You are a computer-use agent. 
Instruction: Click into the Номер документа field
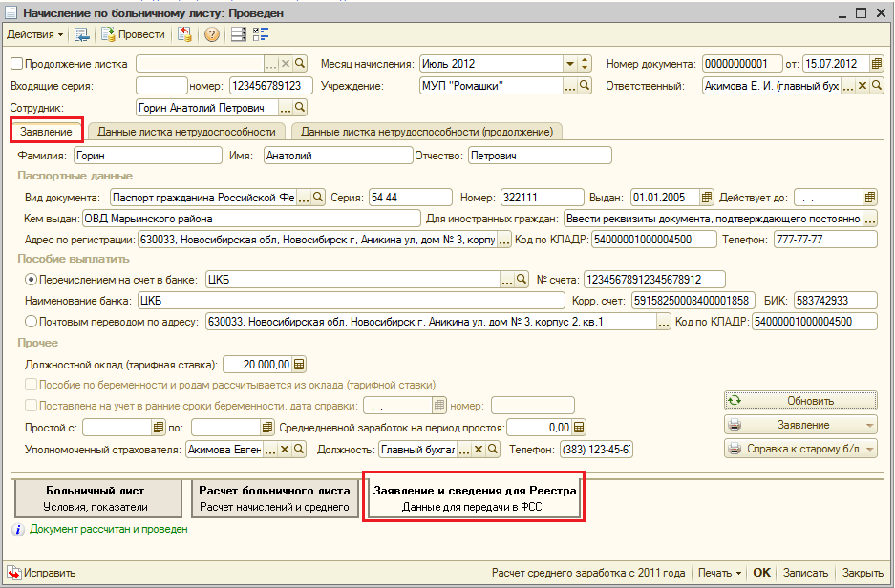tap(741, 64)
